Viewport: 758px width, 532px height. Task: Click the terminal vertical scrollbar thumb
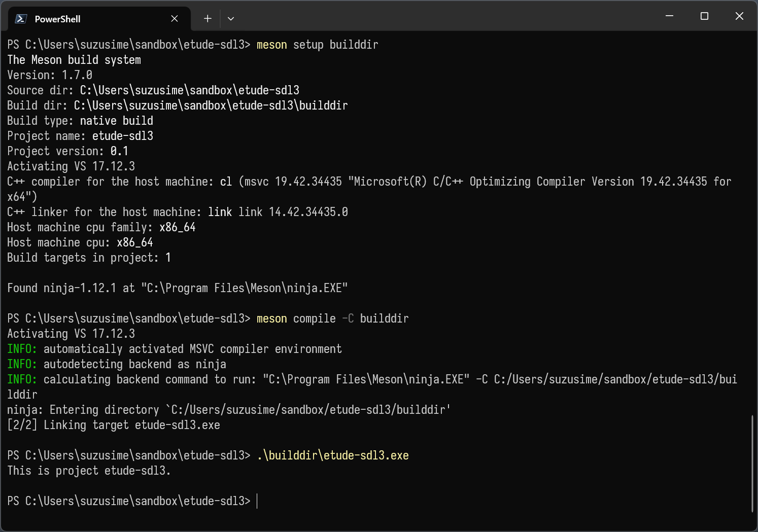tap(752, 464)
